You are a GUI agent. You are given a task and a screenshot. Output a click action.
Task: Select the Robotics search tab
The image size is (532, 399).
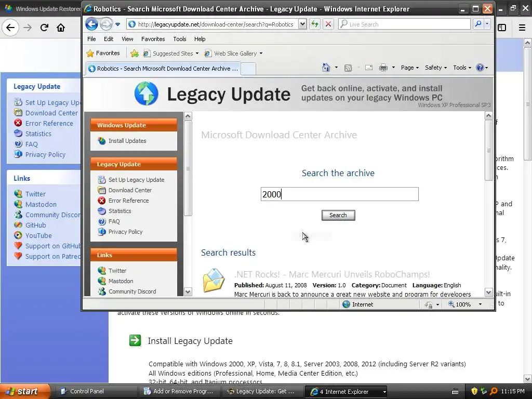pos(164,69)
